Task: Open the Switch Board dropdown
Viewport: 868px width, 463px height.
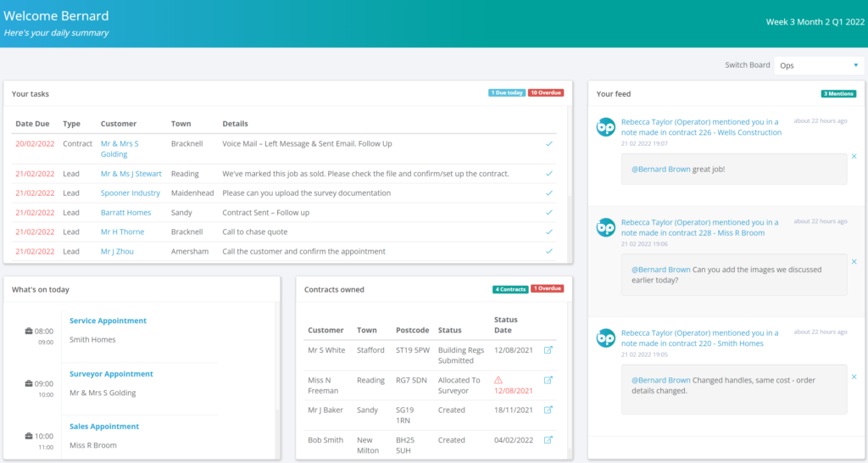Action: tap(817, 65)
